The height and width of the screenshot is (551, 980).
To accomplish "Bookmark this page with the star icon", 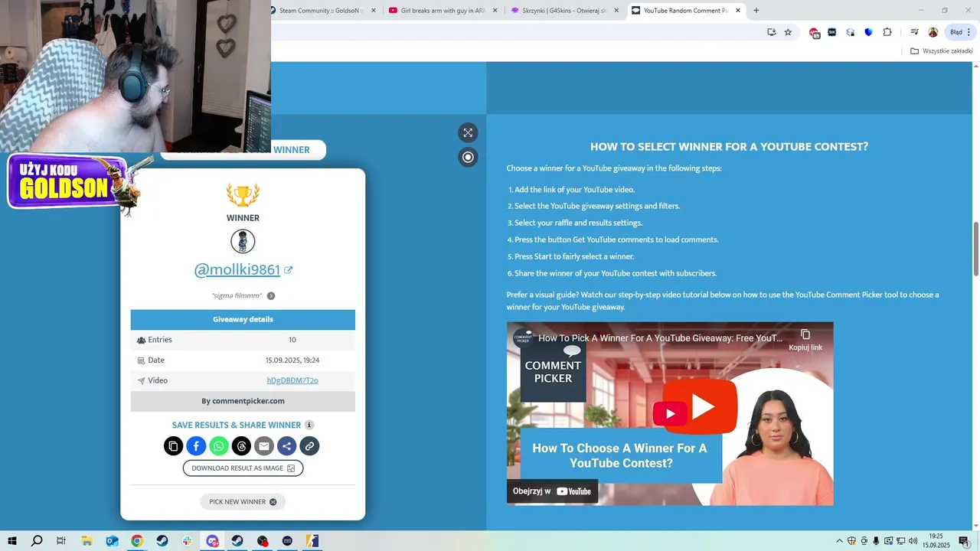I will click(x=788, y=32).
